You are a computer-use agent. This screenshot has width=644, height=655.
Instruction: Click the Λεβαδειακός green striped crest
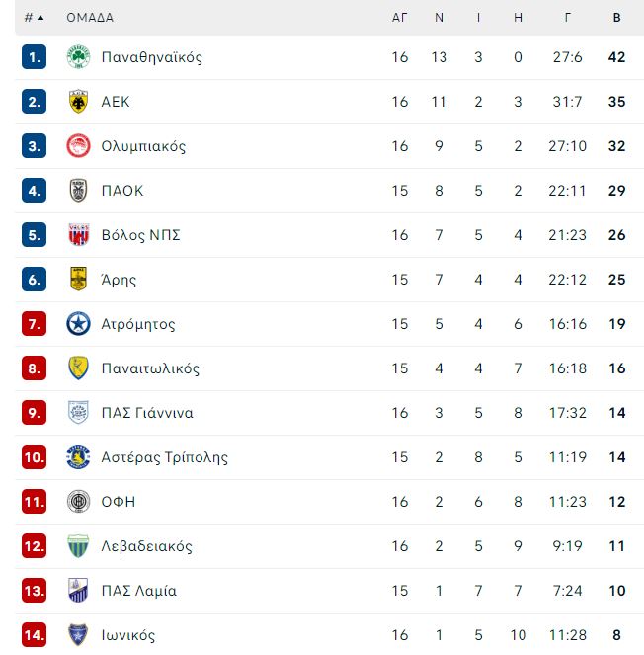click(x=78, y=546)
